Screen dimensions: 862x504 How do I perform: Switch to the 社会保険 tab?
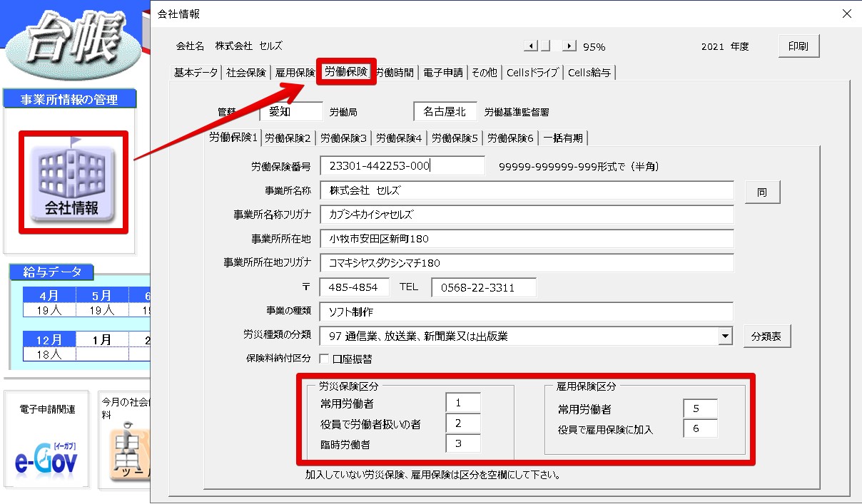tap(246, 72)
